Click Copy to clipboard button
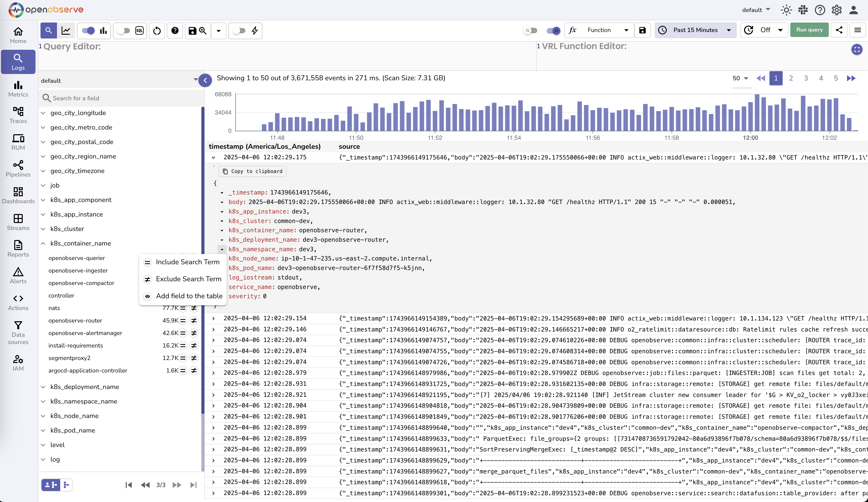This screenshot has height=502, width=868. tap(252, 171)
